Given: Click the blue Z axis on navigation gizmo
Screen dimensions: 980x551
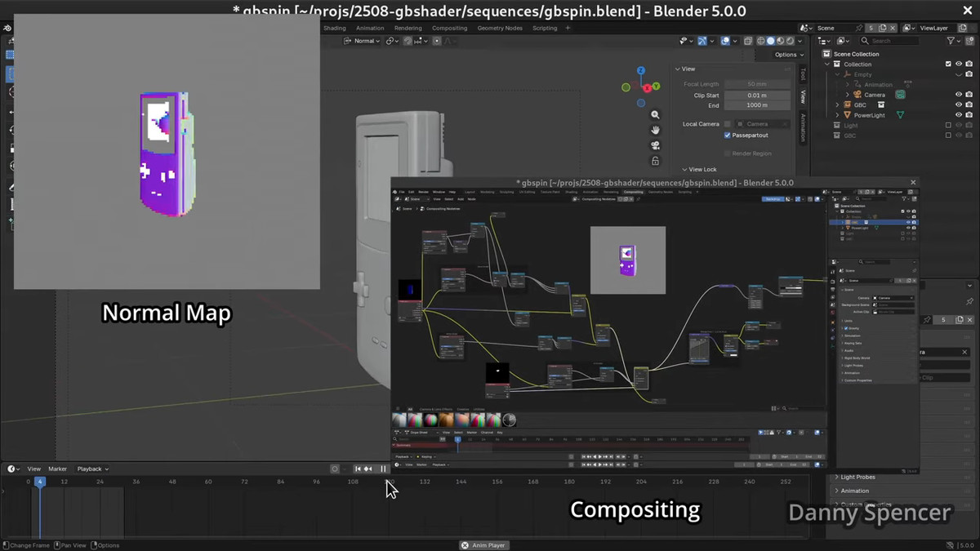Looking at the screenshot, I should click(641, 71).
